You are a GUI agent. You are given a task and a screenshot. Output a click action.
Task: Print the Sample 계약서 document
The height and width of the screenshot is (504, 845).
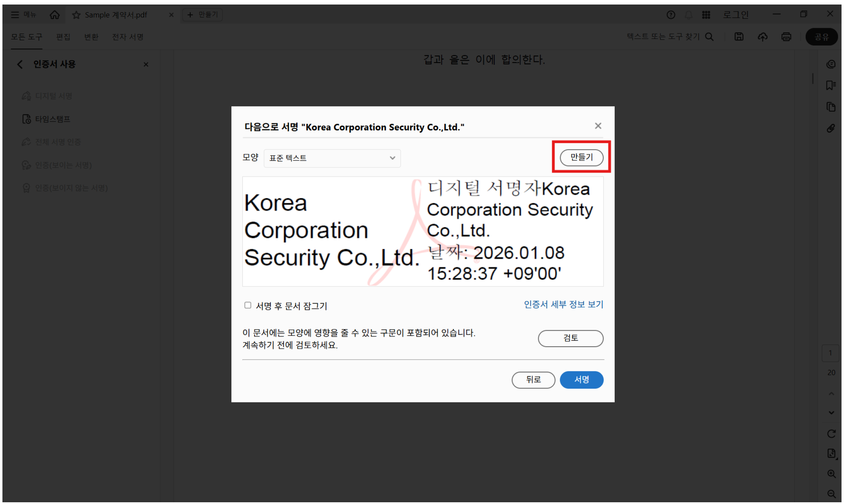786,37
